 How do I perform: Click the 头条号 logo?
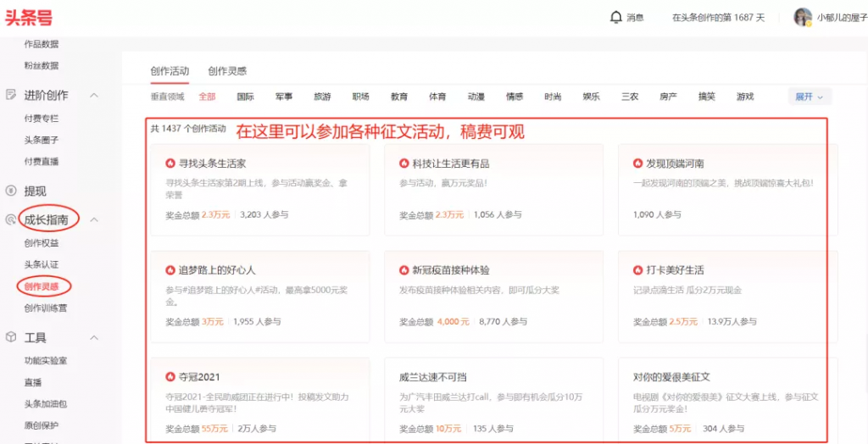point(29,18)
